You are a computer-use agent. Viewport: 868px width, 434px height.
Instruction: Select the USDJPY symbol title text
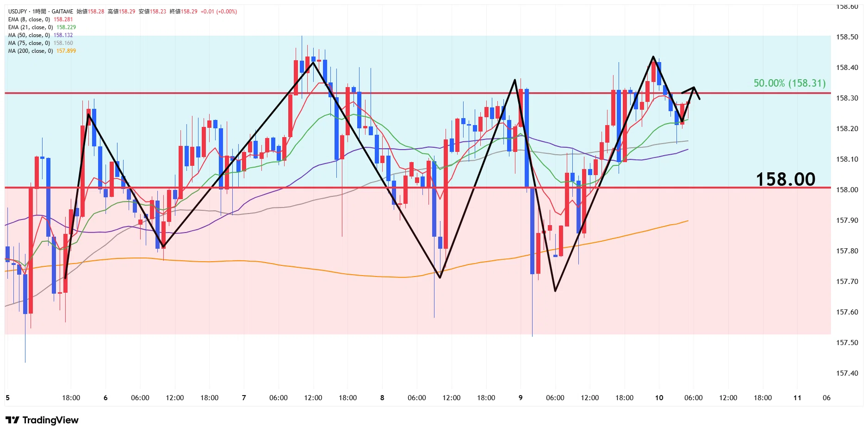17,12
